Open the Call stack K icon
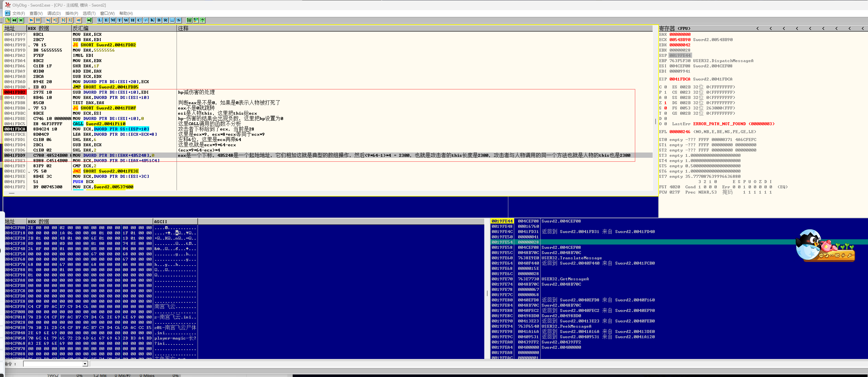 152,20
